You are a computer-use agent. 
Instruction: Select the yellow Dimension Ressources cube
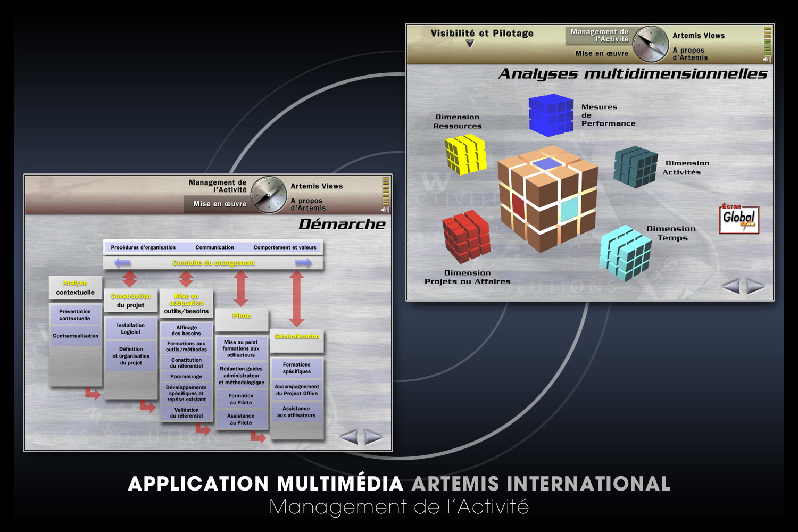coord(465,154)
